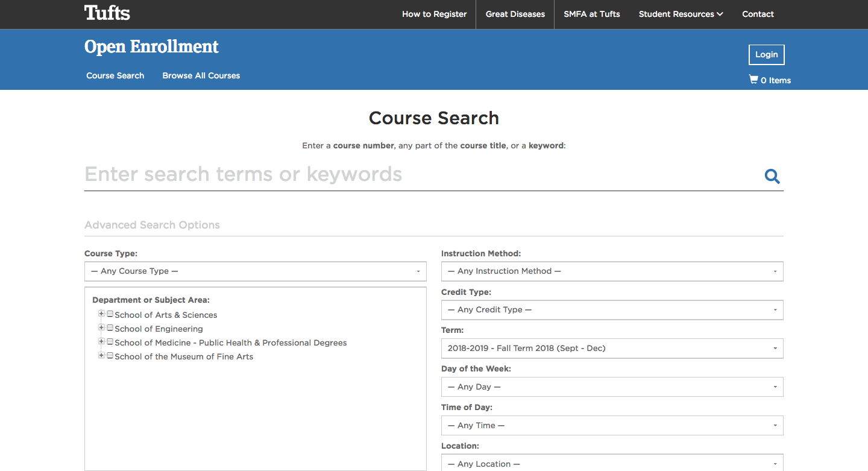Check the School of Arts & Sciences checkbox
Screen dimensions: 868x471
click(x=109, y=313)
